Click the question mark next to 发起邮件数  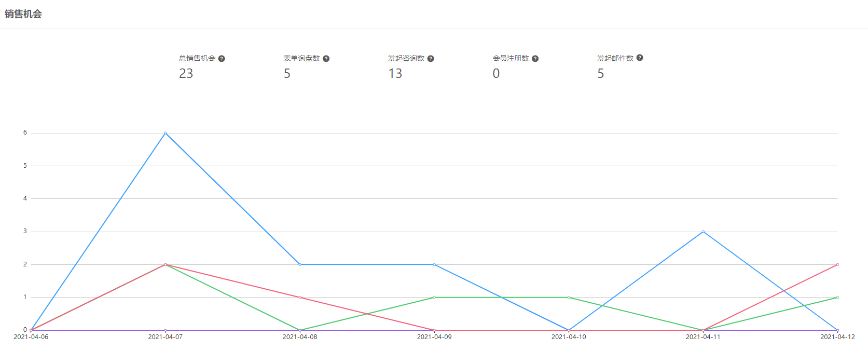(640, 58)
